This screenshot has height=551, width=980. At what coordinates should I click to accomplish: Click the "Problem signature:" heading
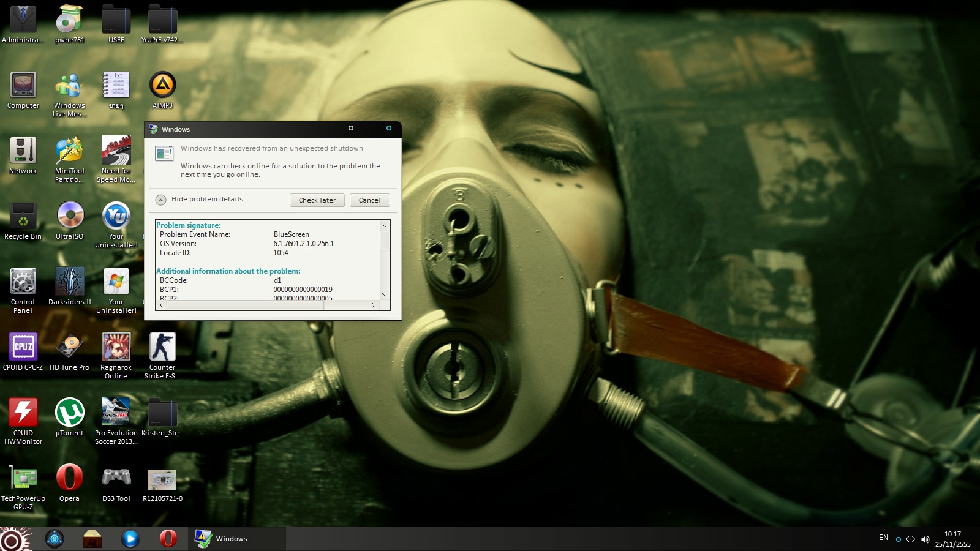[189, 225]
